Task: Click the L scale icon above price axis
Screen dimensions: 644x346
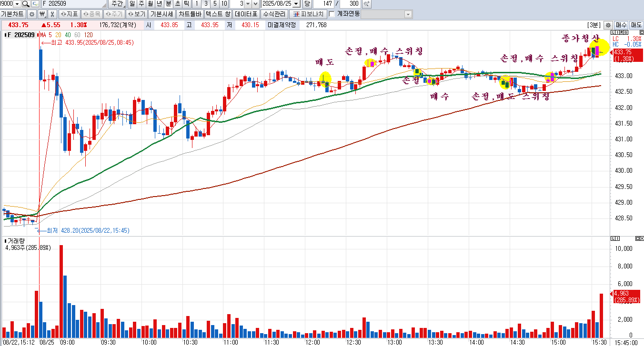Action: [613, 33]
